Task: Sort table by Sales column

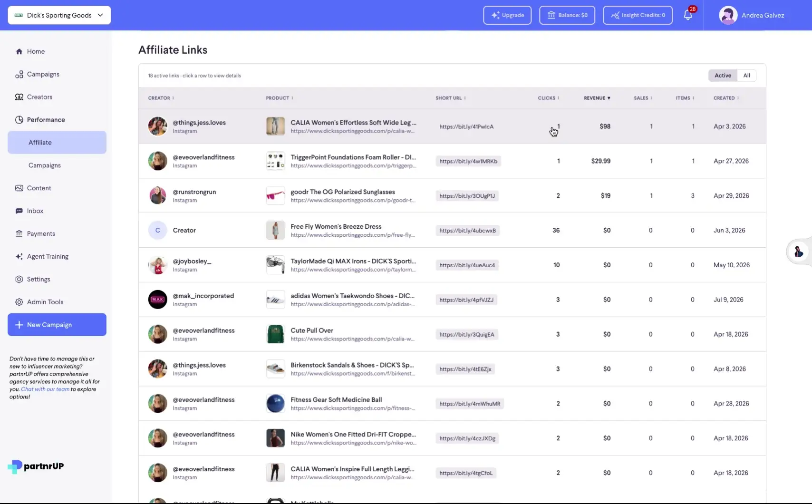Action: click(x=643, y=98)
